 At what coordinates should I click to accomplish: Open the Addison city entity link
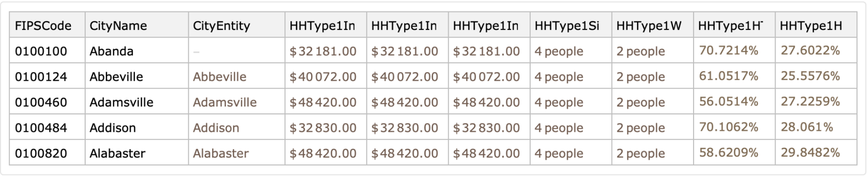click(216, 128)
